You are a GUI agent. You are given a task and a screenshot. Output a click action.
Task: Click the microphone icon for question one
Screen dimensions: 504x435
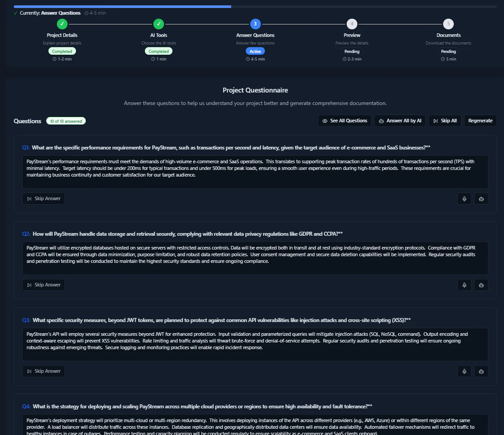pos(464,198)
